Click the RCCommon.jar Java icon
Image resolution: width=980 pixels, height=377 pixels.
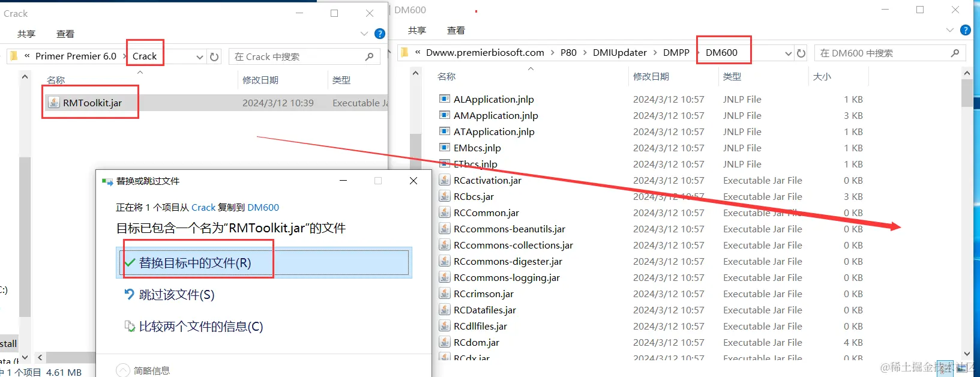click(445, 213)
